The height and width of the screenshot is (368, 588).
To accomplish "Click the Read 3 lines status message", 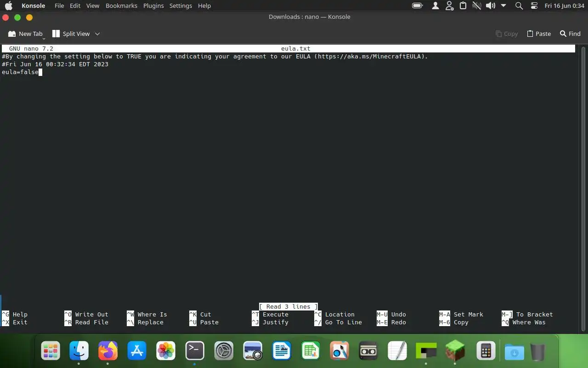I will click(x=288, y=306).
